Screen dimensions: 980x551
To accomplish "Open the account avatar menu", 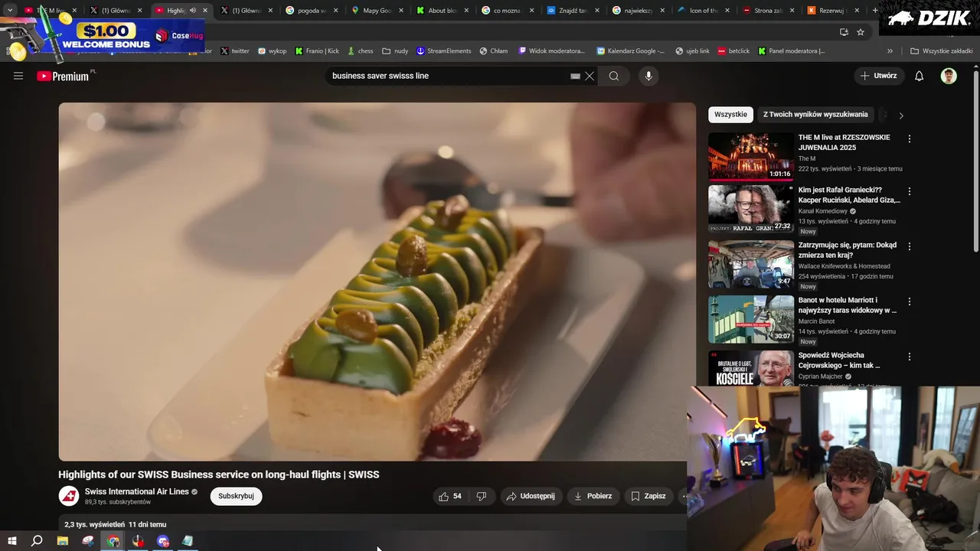I will click(949, 76).
